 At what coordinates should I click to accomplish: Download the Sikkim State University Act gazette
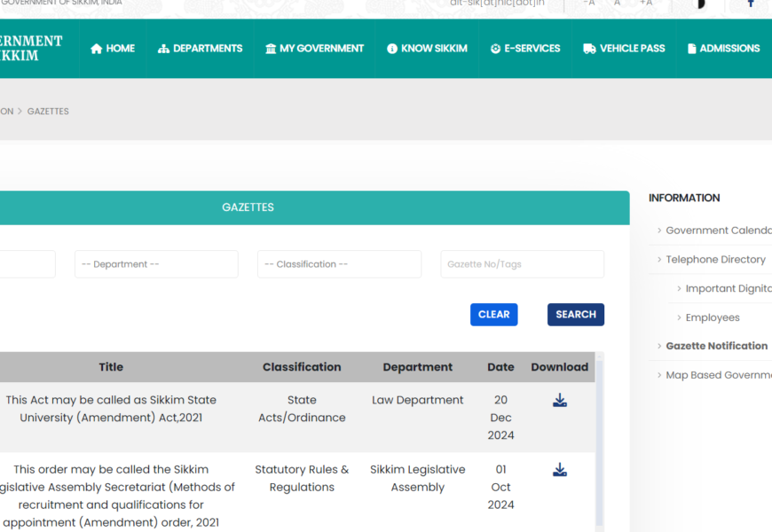point(560,401)
